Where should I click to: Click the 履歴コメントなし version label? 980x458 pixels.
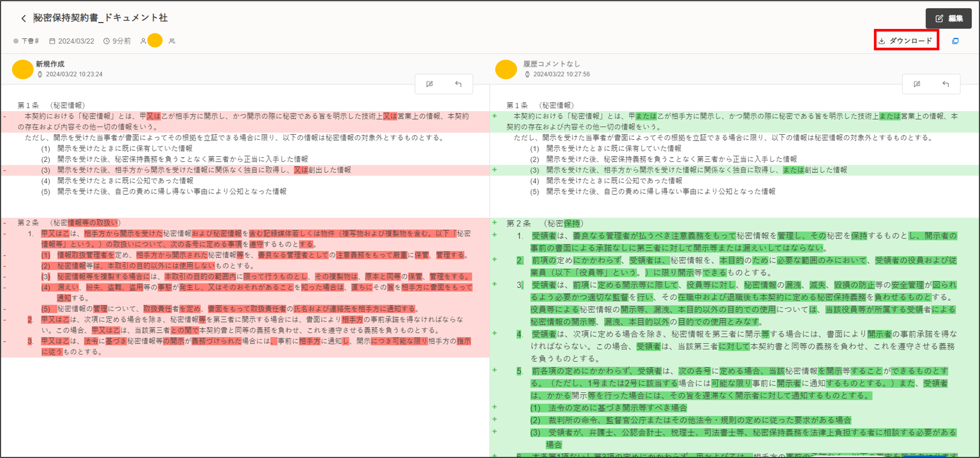pos(551,64)
